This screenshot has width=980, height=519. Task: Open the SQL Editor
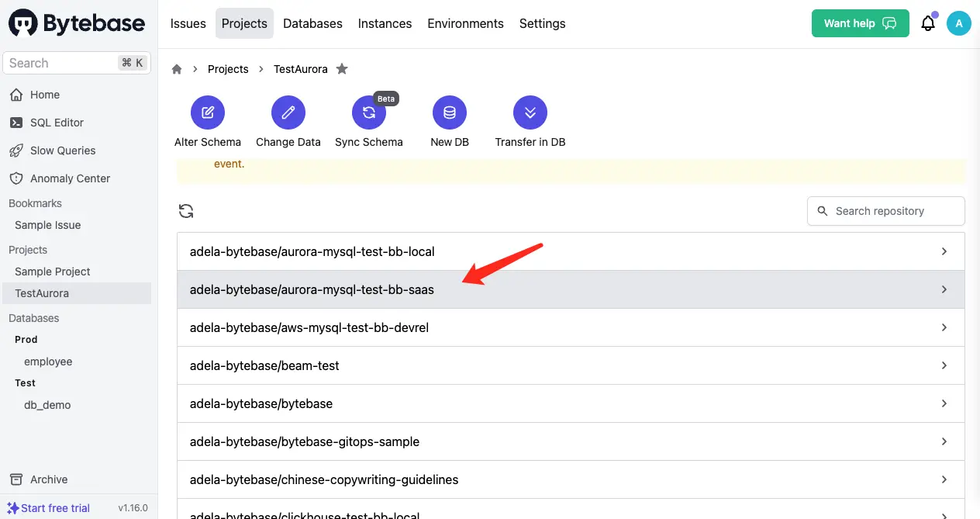click(x=57, y=122)
